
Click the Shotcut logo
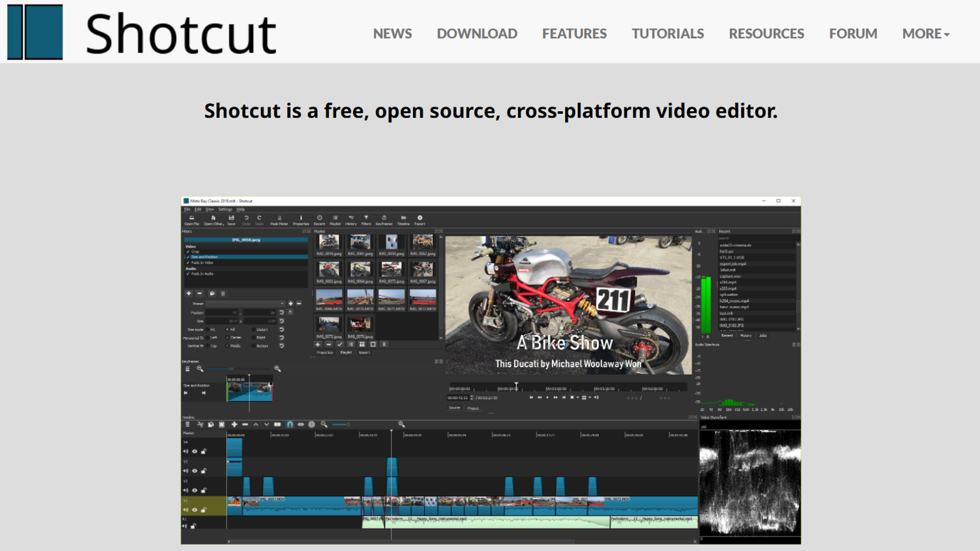141,32
